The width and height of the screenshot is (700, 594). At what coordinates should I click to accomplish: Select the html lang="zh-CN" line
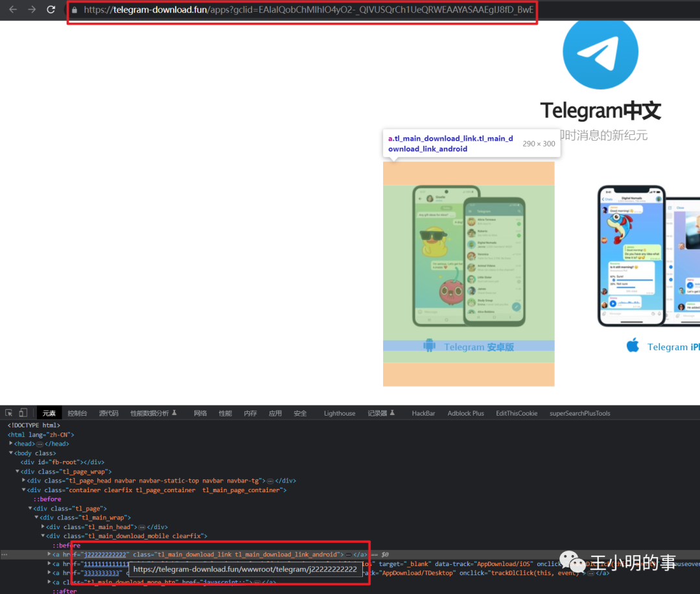tap(41, 434)
